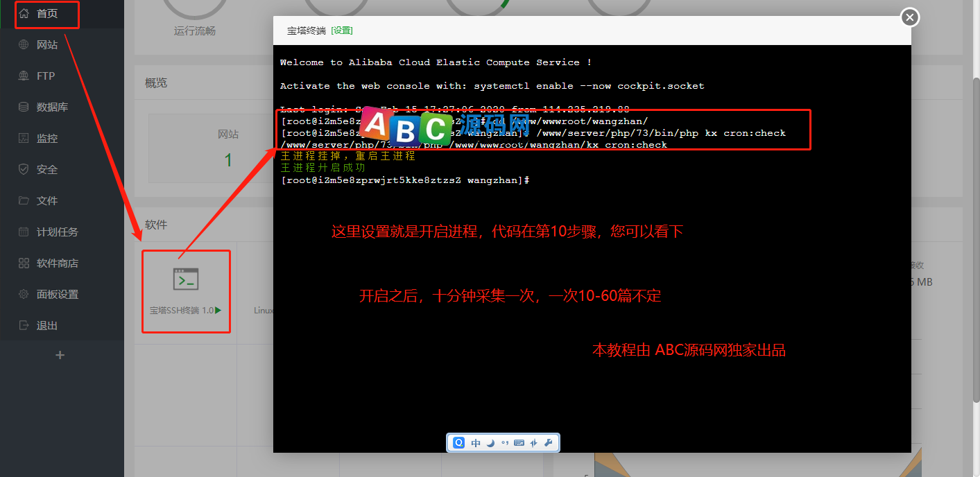This screenshot has width=980, height=477.
Task: Select the 数据库 database icon
Action: pyautogui.click(x=24, y=107)
